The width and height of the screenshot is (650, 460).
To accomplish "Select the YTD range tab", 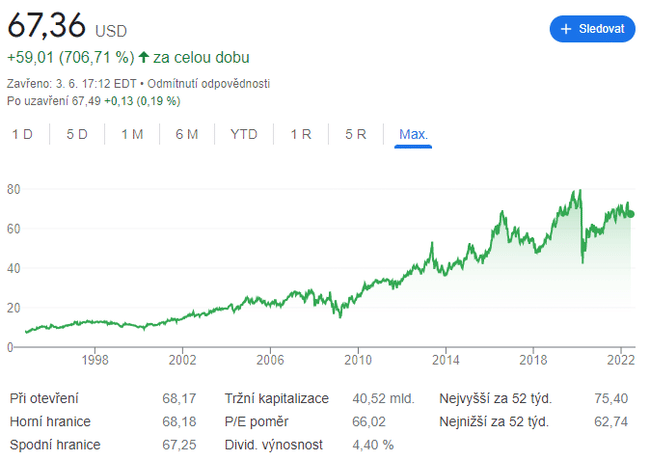I will point(243,134).
